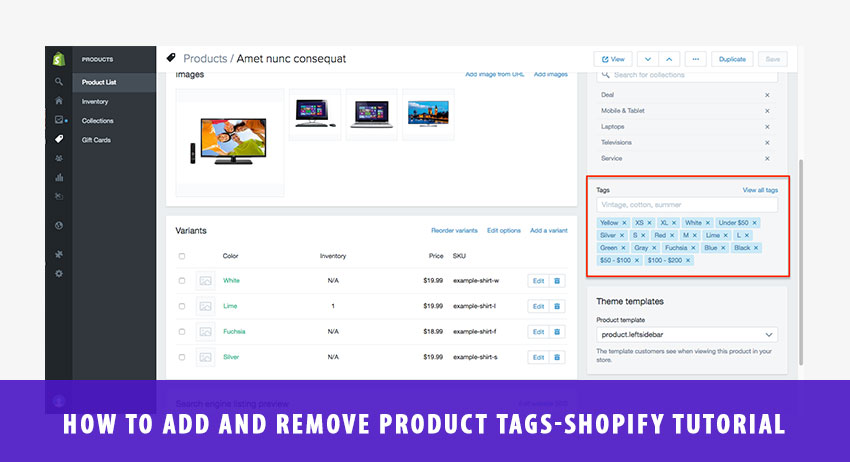Open Customers from the people icon
The width and height of the screenshot is (850, 462).
click(x=59, y=158)
